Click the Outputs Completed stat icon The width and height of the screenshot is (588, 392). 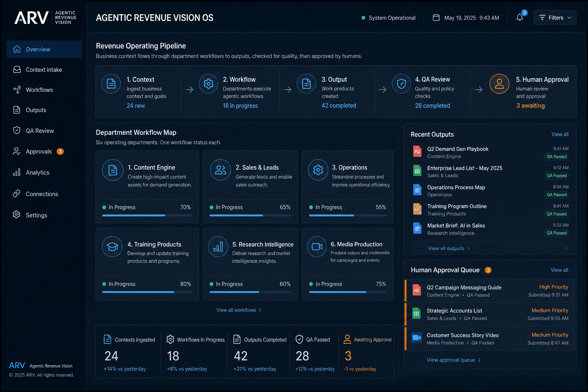237,339
